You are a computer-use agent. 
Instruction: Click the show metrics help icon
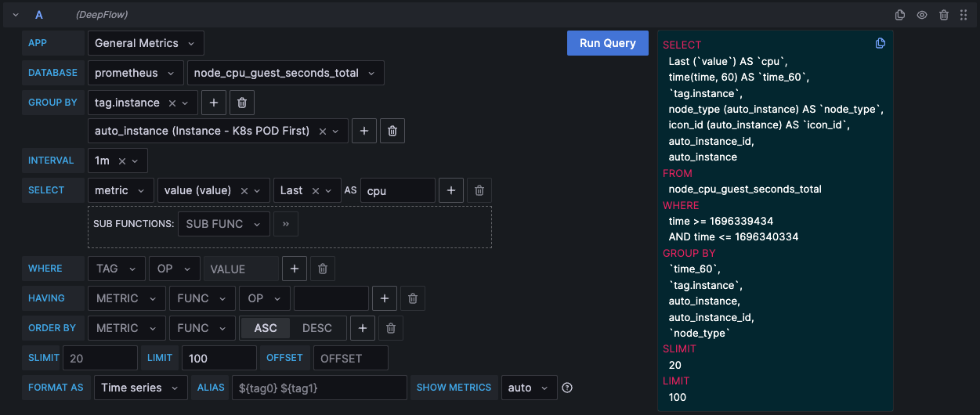[568, 388]
